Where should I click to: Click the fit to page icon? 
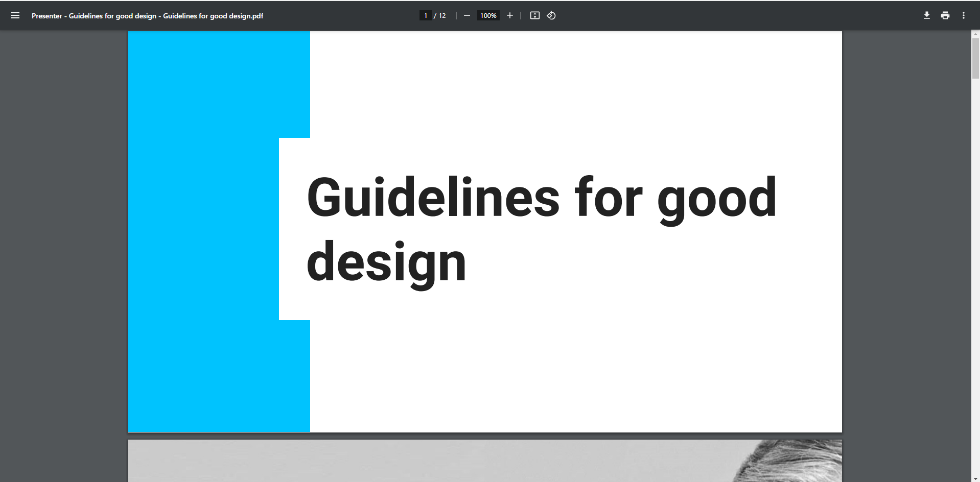tap(534, 15)
